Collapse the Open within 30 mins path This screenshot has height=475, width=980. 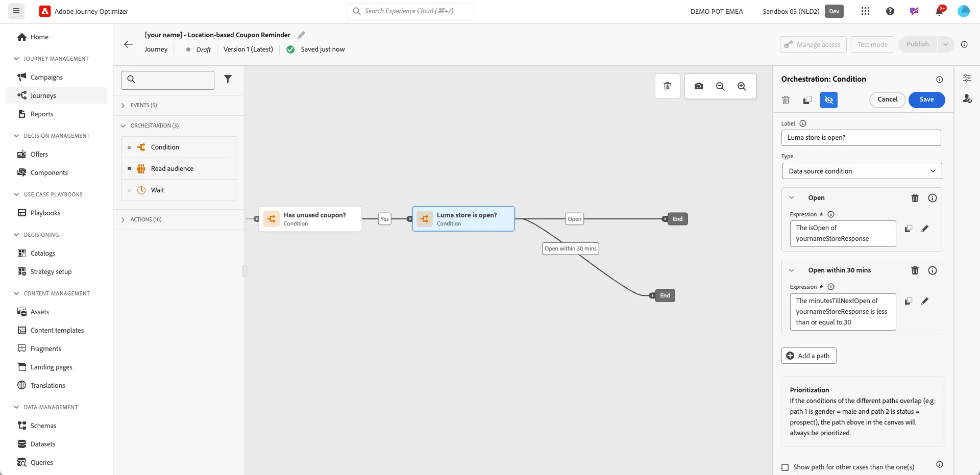coord(792,270)
